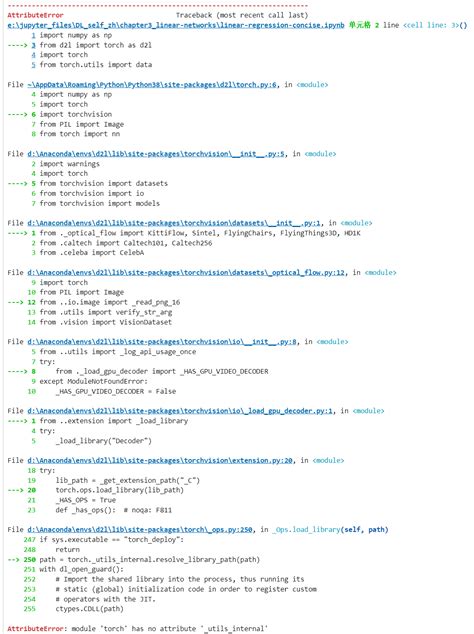Click line 'from .utils import verify_str_arg'
Screen dimensions: 474x634
click(x=106, y=312)
